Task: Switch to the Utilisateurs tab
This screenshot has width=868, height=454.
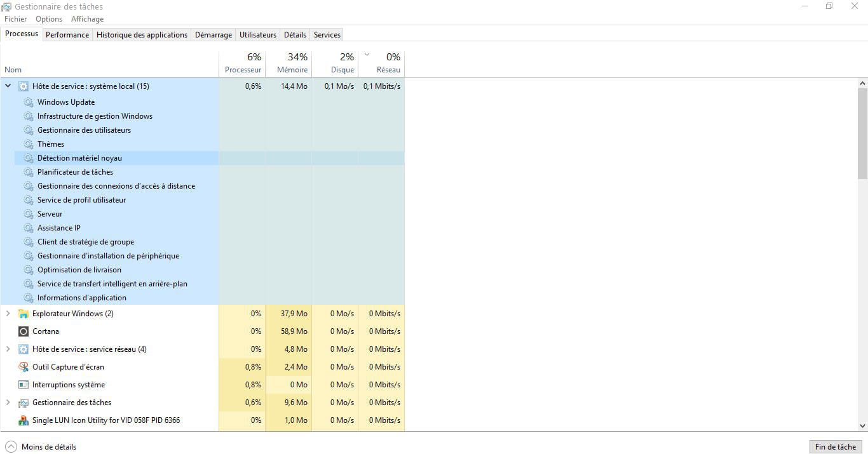Action: (258, 35)
